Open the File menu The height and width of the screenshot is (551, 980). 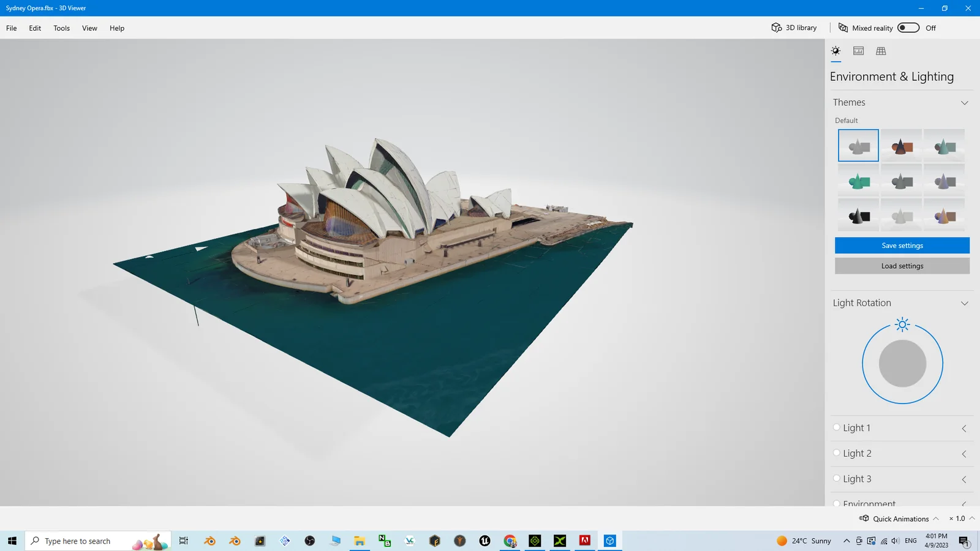pos(11,28)
